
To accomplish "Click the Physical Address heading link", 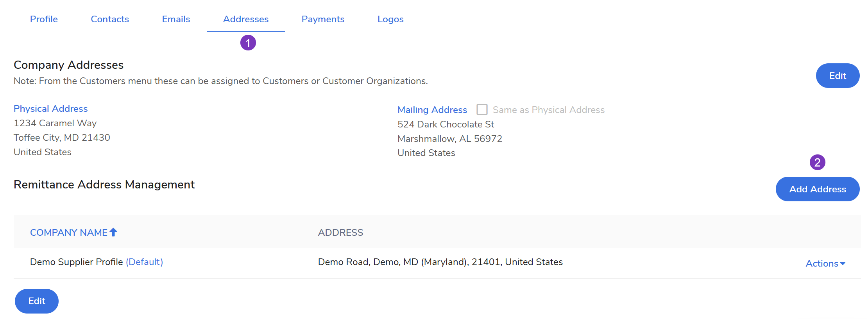I will 51,109.
